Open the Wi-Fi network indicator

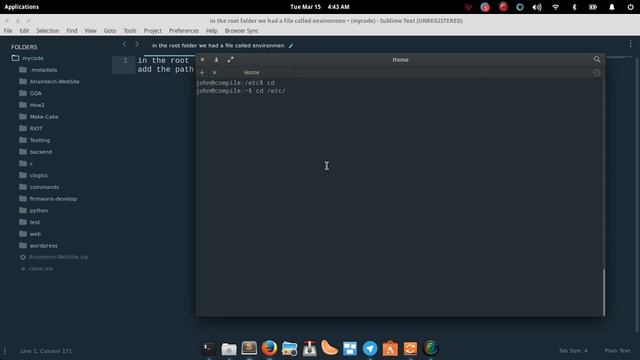pyautogui.click(x=556, y=7)
